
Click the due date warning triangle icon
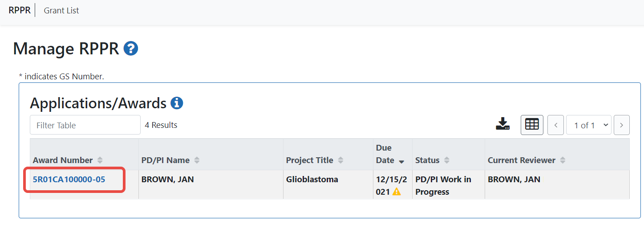[396, 192]
